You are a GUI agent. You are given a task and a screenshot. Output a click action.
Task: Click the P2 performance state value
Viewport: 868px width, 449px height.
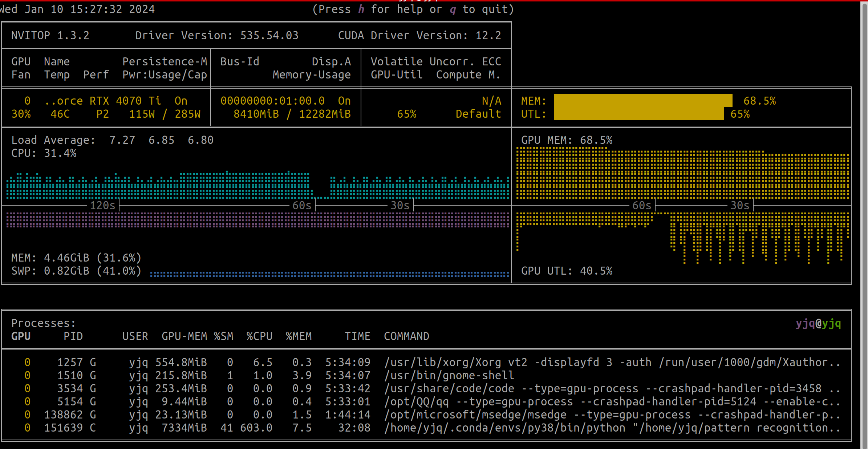coord(102,114)
